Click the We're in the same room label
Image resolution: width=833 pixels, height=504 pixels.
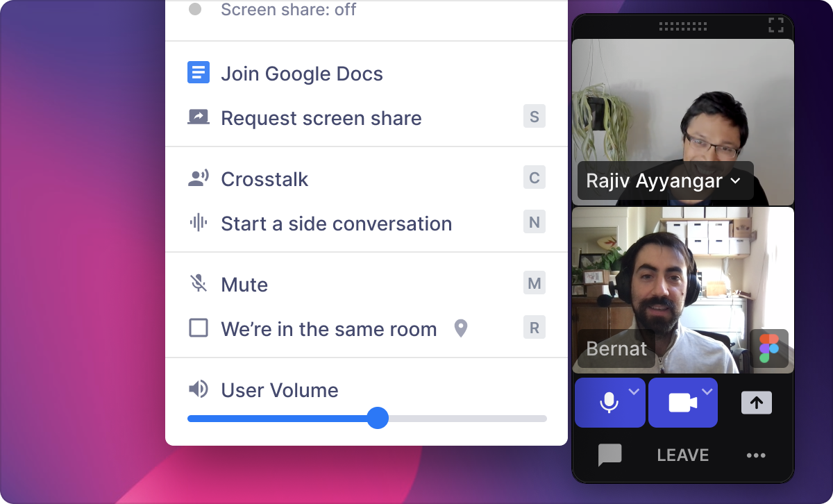329,329
